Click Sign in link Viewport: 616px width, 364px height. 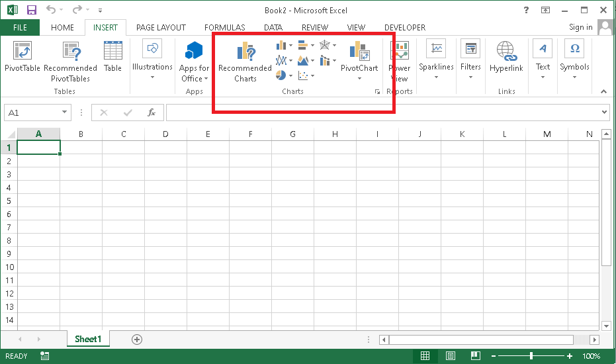(581, 27)
